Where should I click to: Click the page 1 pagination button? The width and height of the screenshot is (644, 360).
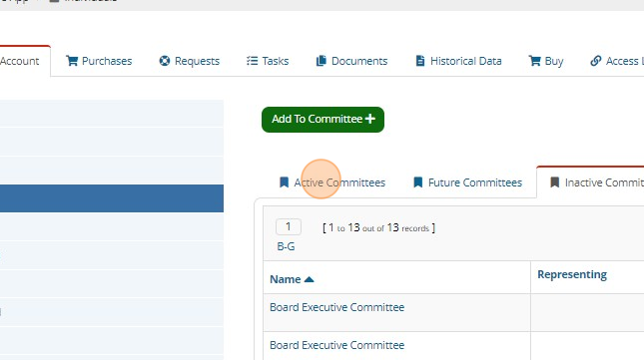[289, 226]
